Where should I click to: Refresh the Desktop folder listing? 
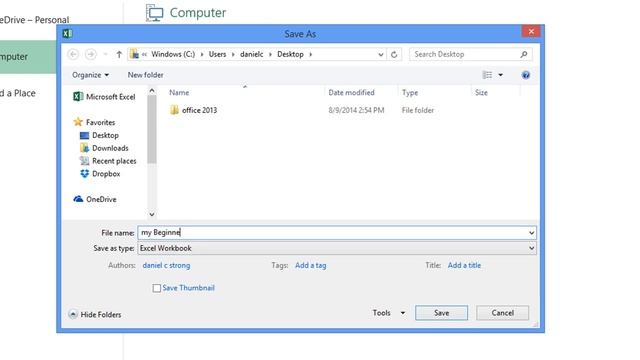click(x=394, y=54)
